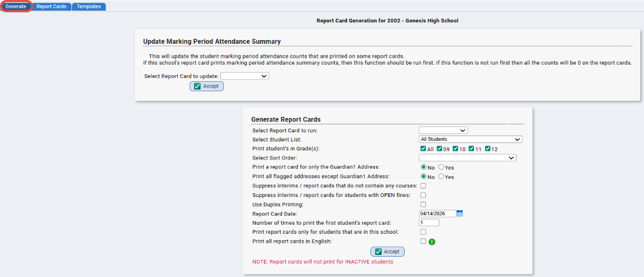
Task: Switch to the Generate tab
Action: (x=16, y=6)
